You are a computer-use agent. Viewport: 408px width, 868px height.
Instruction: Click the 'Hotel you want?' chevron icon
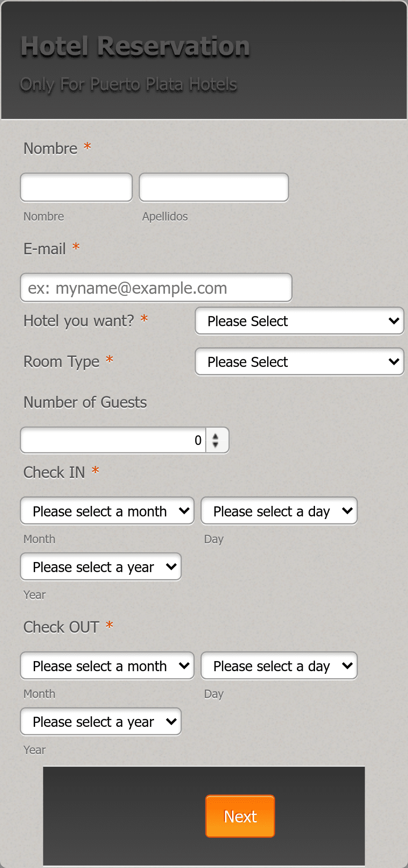394,321
